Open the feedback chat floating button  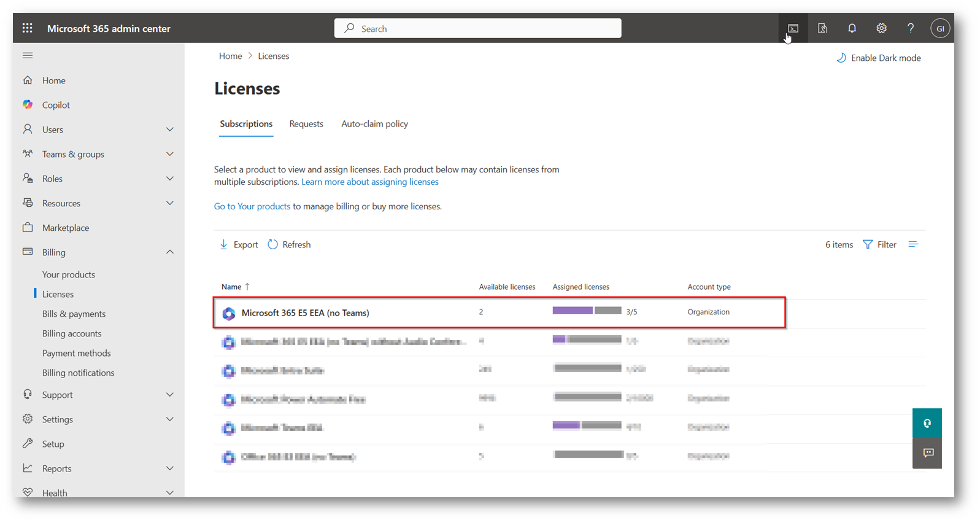click(x=927, y=453)
